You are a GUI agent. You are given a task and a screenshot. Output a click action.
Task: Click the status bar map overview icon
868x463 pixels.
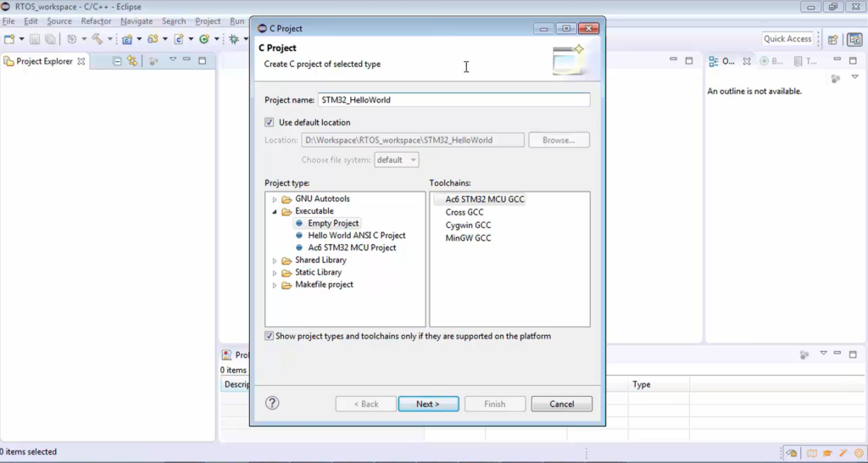811,453
